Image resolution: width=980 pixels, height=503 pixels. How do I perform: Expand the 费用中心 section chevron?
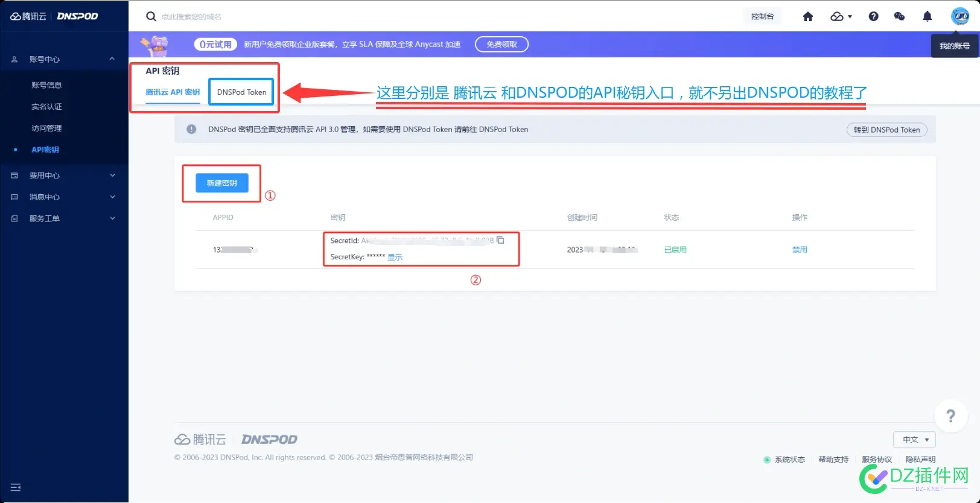pos(112,176)
